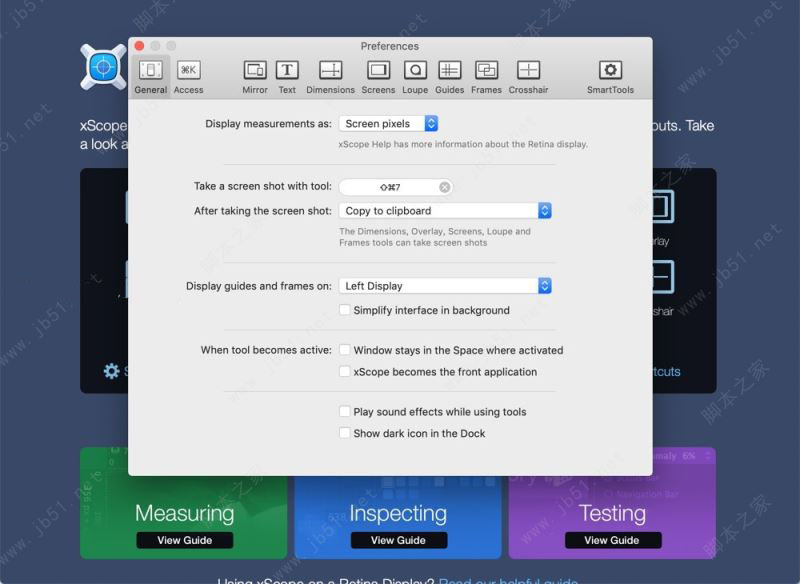This screenshot has height=584, width=800.
Task: Close the Preferences window with the red button
Action: (139, 46)
